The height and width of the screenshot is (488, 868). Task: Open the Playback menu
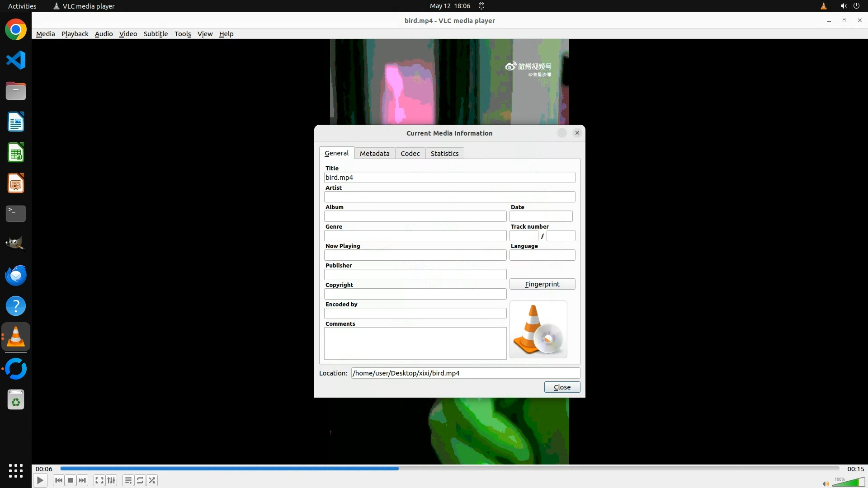point(75,34)
